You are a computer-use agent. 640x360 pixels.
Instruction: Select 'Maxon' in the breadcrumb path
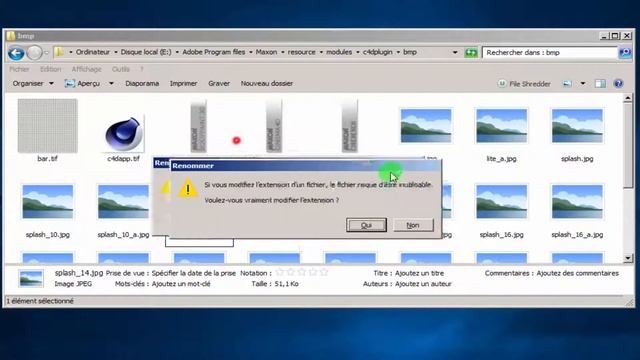[266, 52]
